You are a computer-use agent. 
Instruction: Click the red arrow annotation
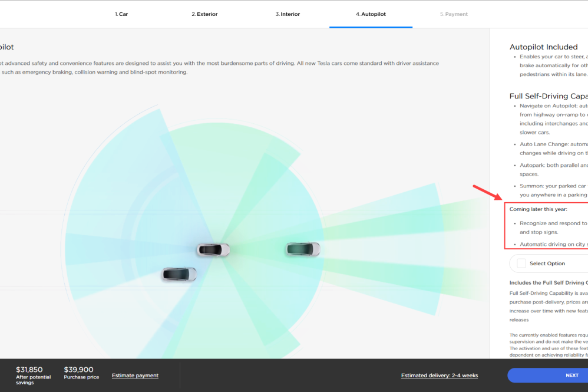pos(487,193)
